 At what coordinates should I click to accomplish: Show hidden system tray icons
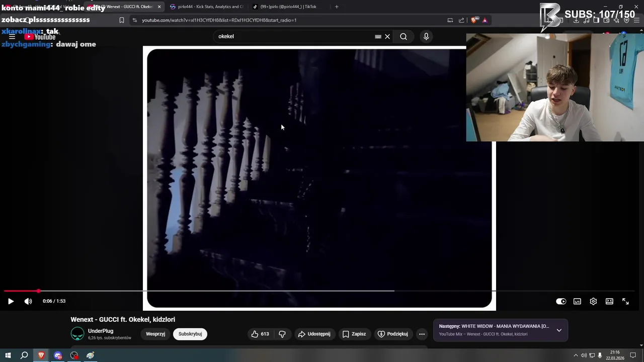(576, 355)
